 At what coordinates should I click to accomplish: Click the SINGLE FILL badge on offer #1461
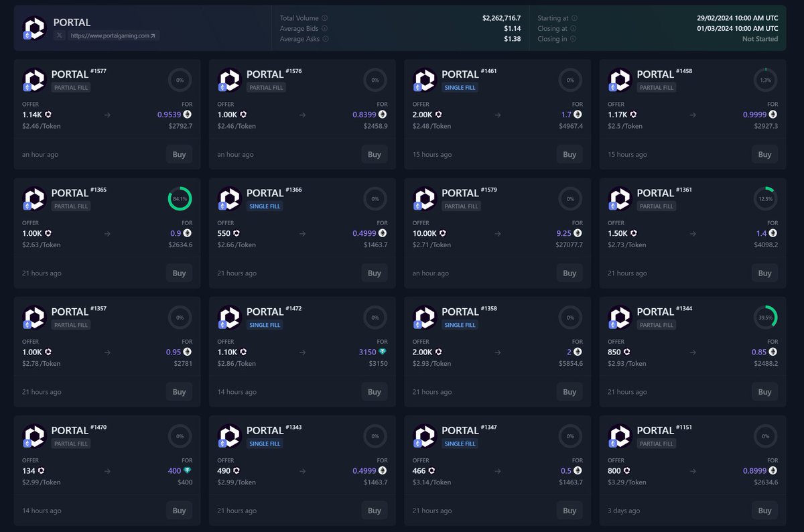(460, 88)
